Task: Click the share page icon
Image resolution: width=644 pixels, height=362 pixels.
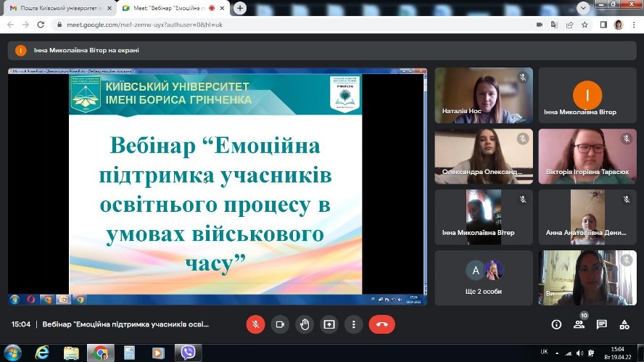Action: coord(569,25)
